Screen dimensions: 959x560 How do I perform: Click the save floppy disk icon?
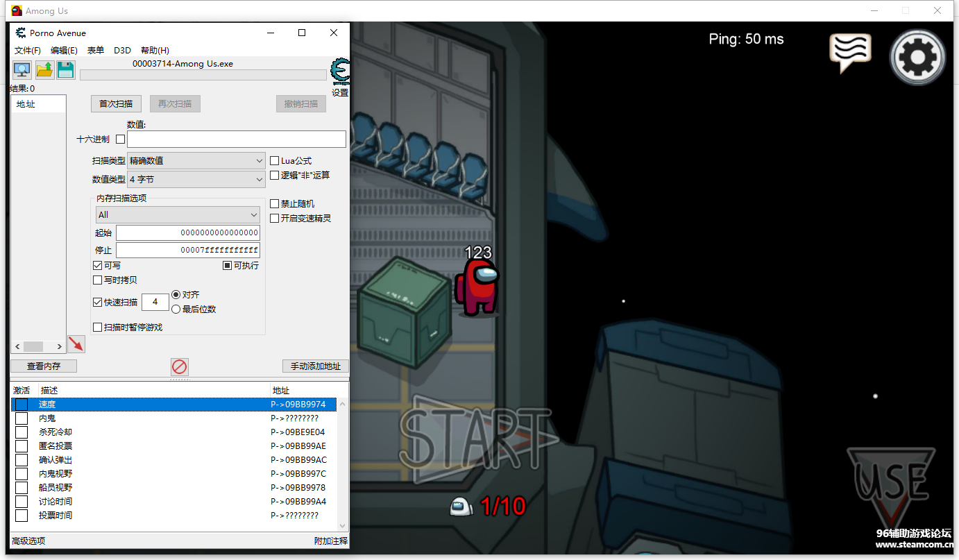[x=66, y=70]
